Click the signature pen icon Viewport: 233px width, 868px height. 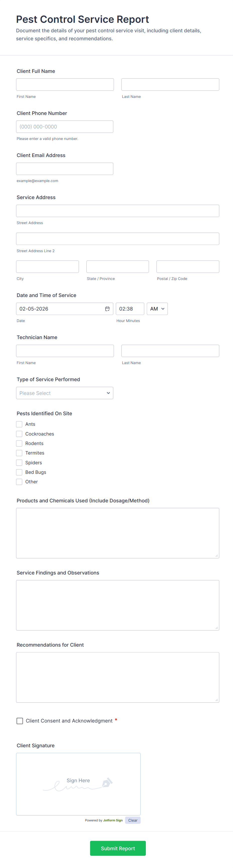point(107,782)
